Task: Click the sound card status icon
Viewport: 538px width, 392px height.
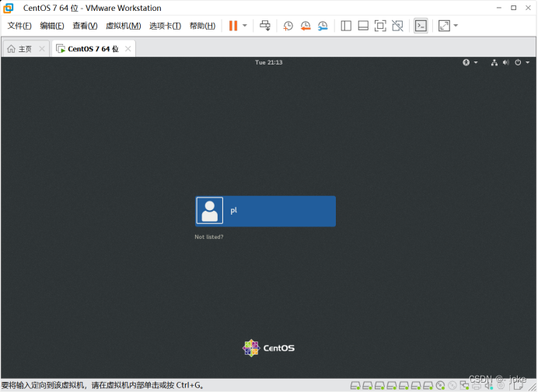Action: pos(488,386)
